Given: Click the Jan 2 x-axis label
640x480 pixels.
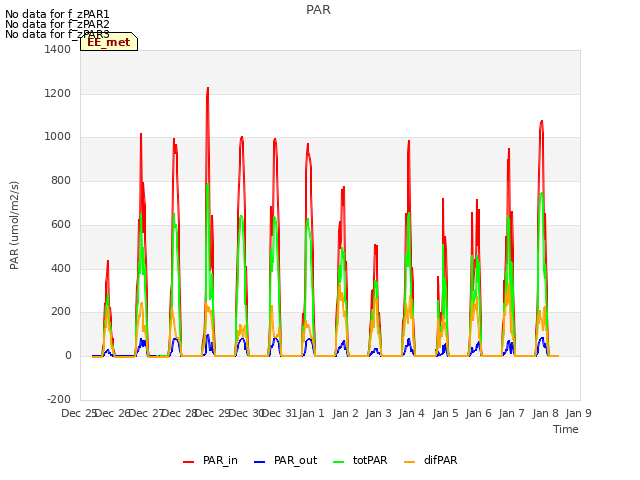Looking at the screenshot, I should (x=345, y=413).
